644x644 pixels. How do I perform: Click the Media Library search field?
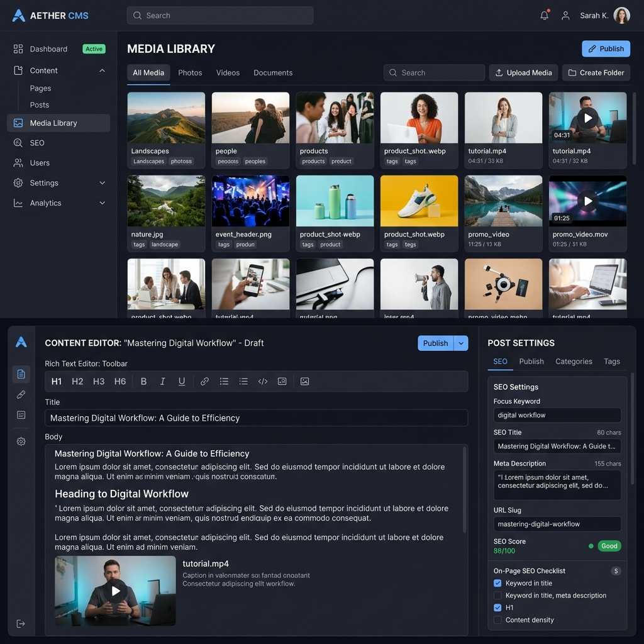pos(434,73)
